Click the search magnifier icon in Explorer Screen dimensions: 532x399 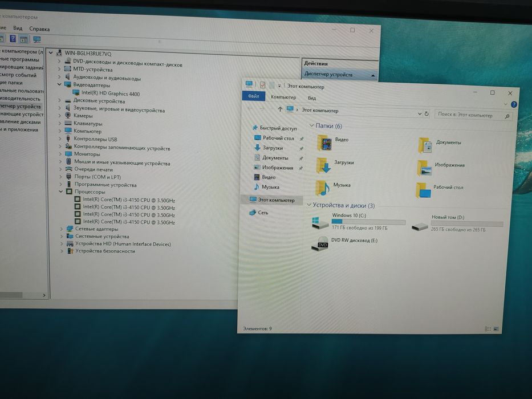(x=507, y=116)
